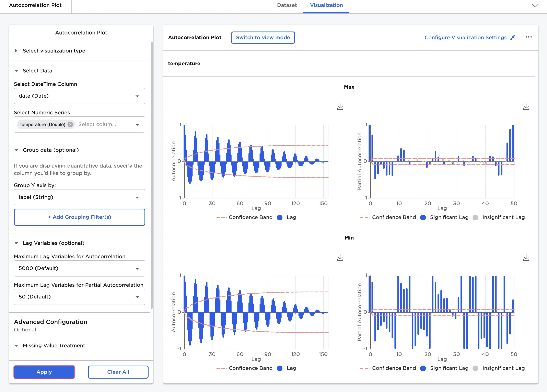This screenshot has height=392, width=547.
Task: Switch to the Dataset tab
Action: [x=287, y=5]
